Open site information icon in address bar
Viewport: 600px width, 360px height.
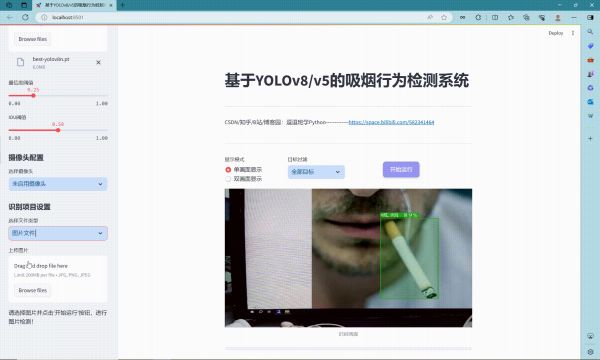tap(44, 17)
